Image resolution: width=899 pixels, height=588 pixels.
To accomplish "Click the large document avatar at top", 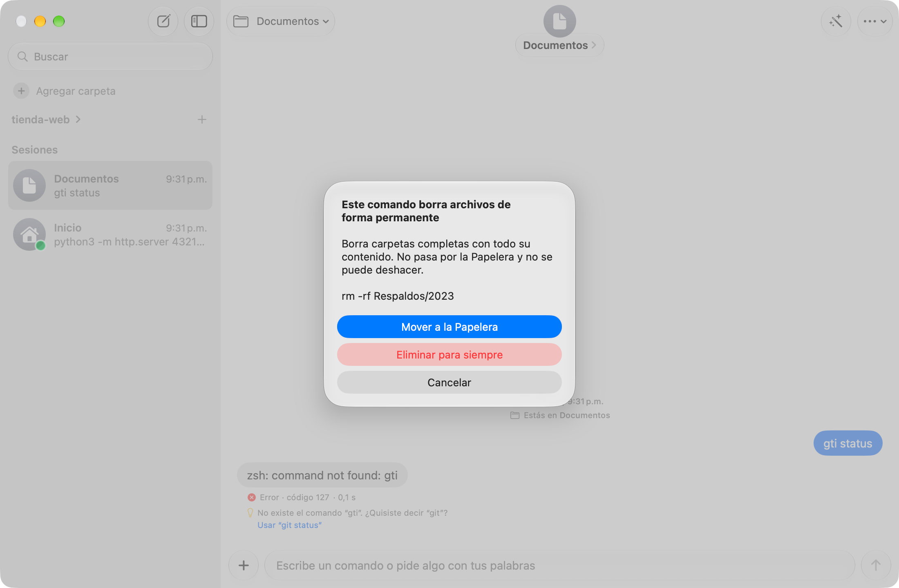I will [559, 21].
